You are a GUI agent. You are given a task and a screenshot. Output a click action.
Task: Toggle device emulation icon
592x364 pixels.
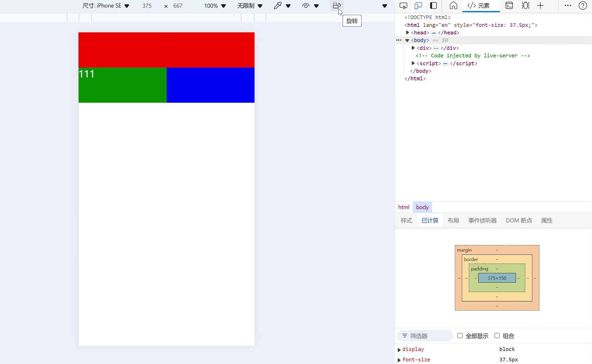(418, 5)
